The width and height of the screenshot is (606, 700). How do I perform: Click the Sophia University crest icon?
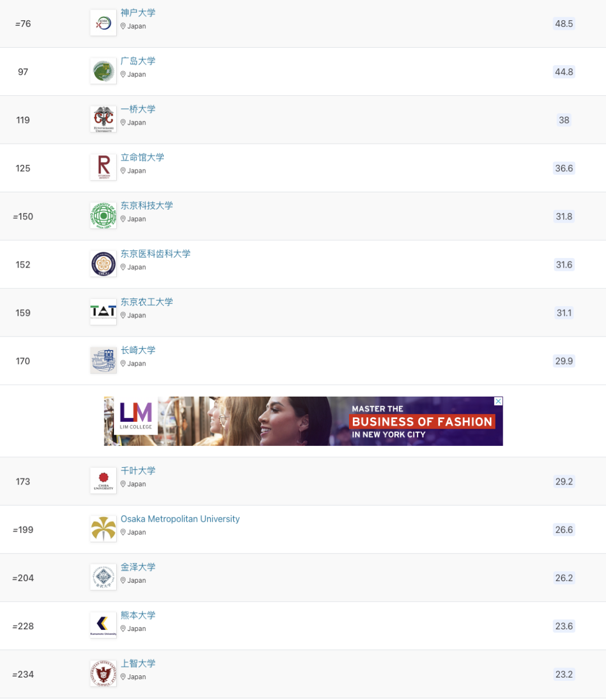click(x=103, y=674)
